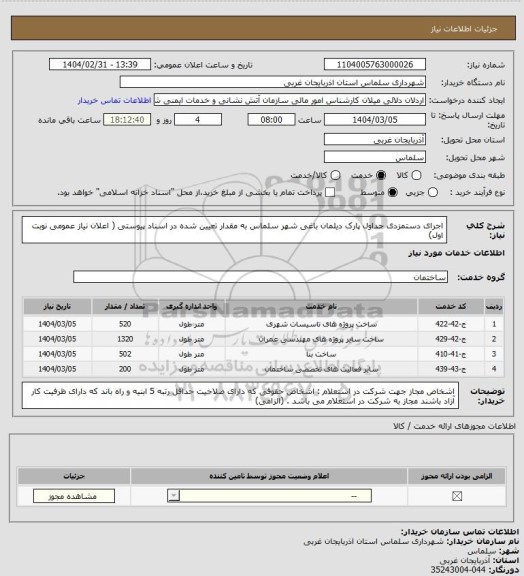Click the جزئیات اطلاعات نیاز page title

(x=464, y=29)
